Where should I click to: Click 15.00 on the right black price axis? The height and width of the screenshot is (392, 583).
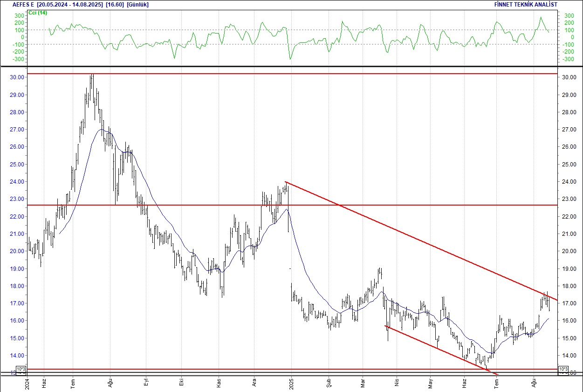569,338
